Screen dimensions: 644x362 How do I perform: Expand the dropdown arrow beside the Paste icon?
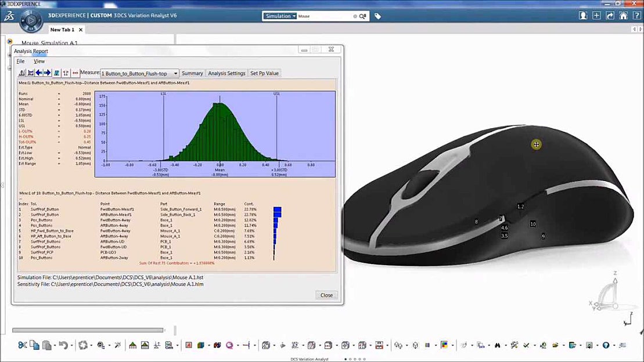[x=54, y=345]
